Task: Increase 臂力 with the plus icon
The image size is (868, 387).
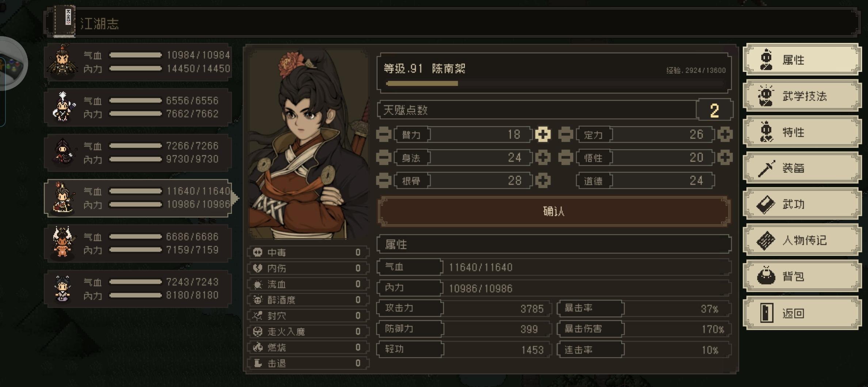Action: 542,135
